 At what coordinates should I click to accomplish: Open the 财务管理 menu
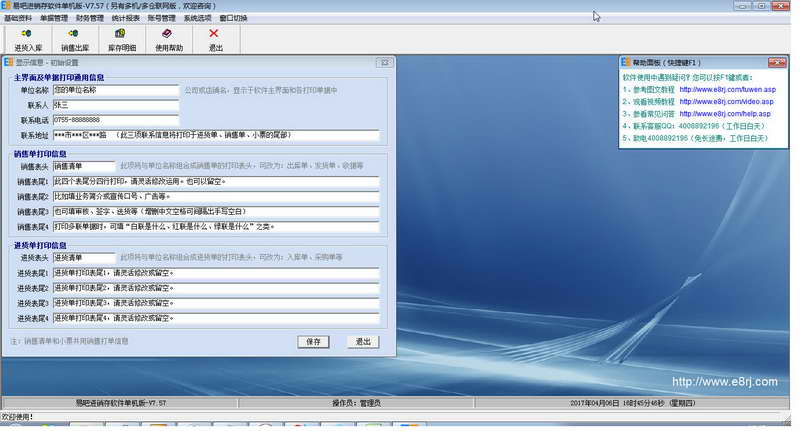coord(90,18)
